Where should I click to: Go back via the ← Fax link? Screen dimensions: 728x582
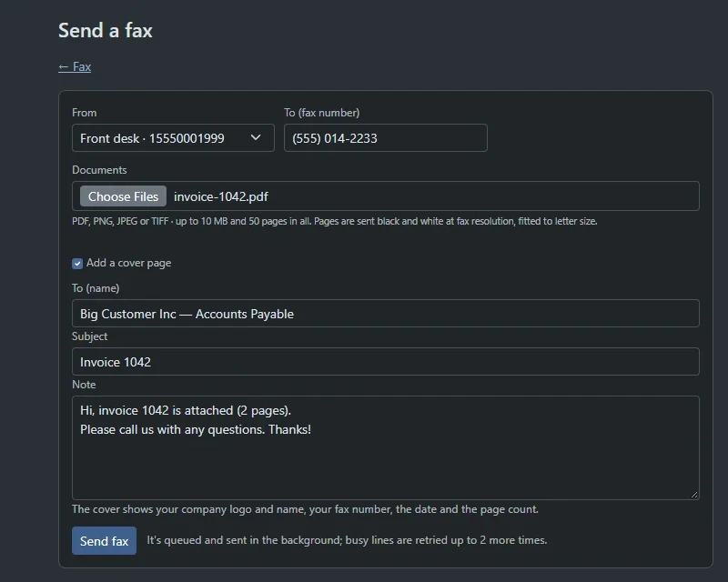(x=75, y=66)
